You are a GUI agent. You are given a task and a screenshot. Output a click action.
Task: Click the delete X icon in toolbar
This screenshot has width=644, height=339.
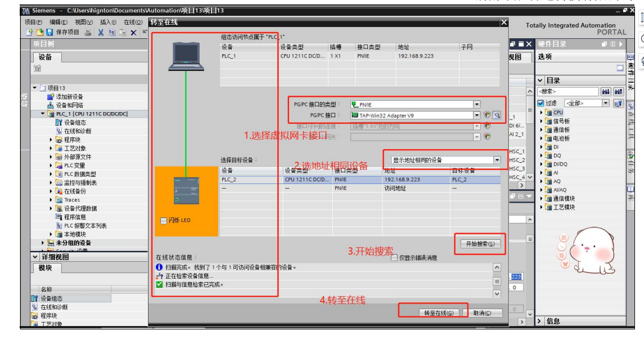point(133,33)
